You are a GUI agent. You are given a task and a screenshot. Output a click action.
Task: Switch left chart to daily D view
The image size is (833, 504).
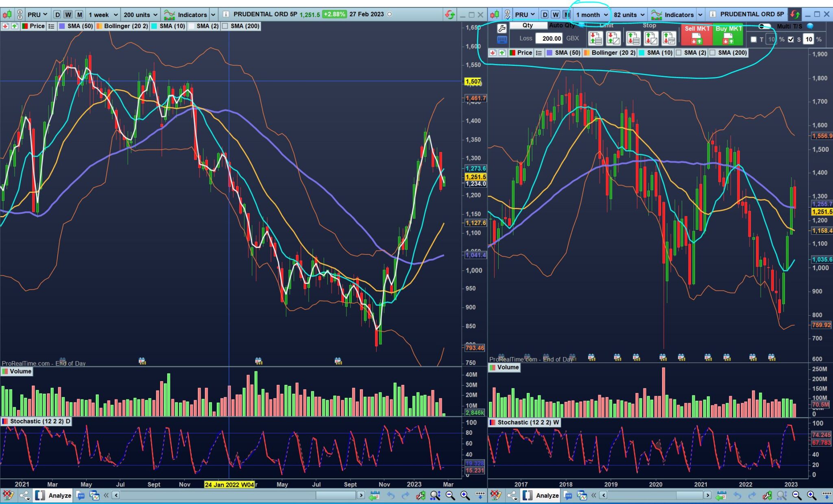57,15
